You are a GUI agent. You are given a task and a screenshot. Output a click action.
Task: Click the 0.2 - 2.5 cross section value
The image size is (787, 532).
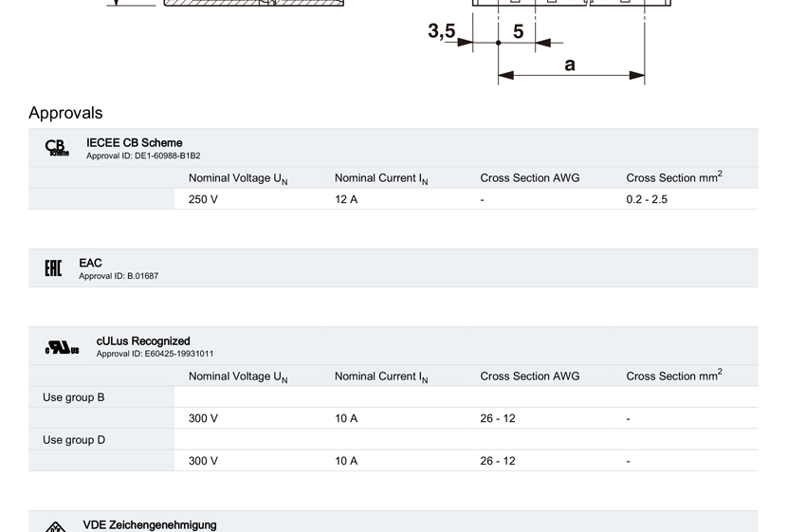[647, 199]
